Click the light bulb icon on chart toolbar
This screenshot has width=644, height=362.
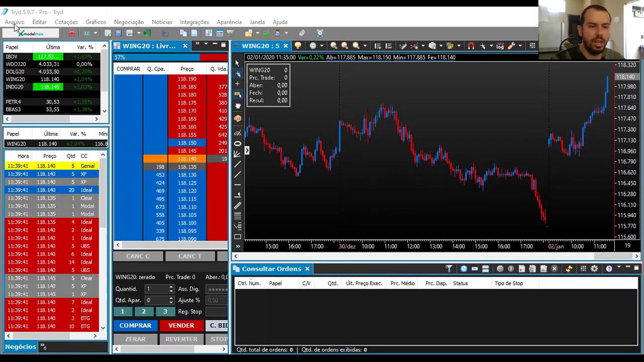click(x=298, y=46)
